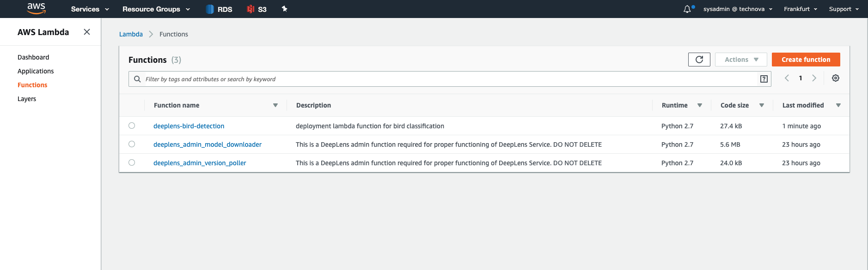
Task: Go to Dashboard in sidebar
Action: point(33,57)
